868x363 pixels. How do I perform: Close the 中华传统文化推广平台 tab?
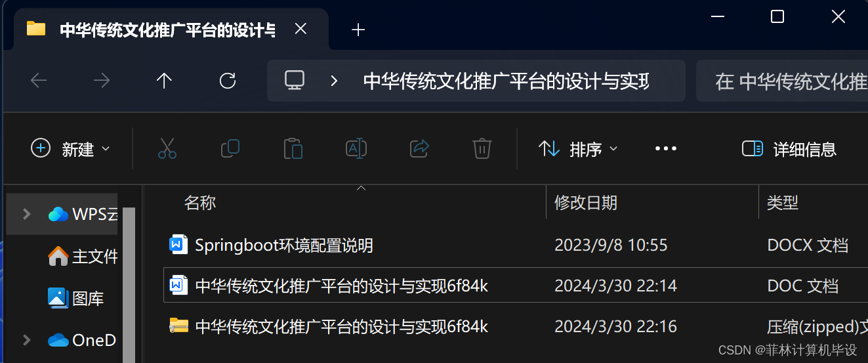click(300, 29)
